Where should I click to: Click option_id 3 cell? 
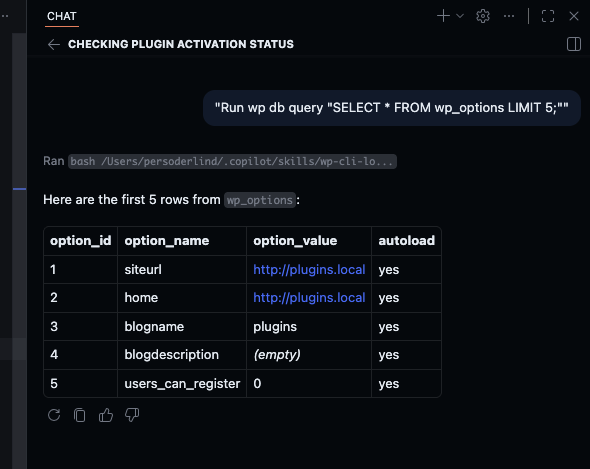pyautogui.click(x=81, y=326)
